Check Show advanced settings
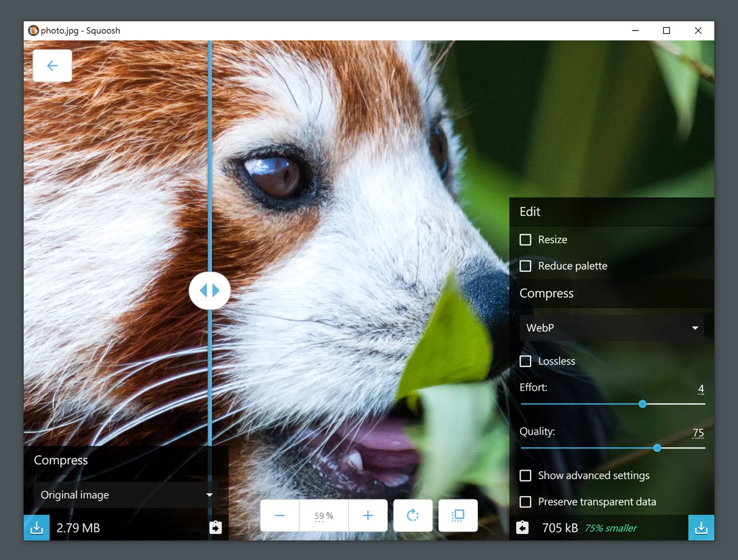This screenshot has height=560, width=738. point(525,475)
